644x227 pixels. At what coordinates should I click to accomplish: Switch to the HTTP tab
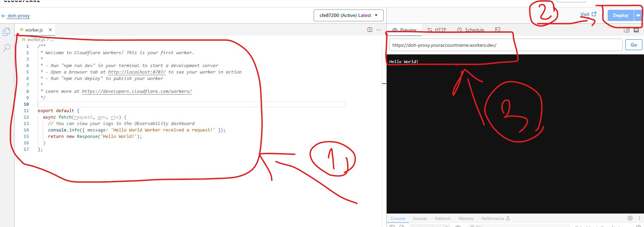(x=437, y=30)
